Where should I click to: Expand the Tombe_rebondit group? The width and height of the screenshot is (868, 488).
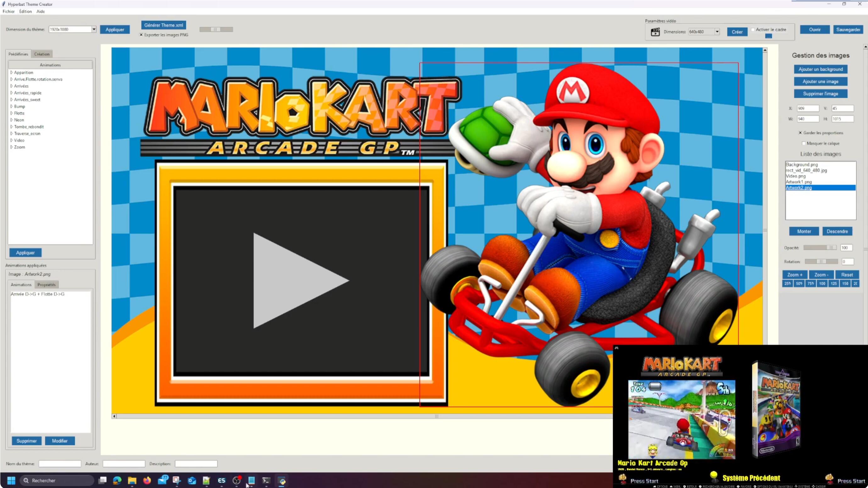tap(12, 127)
